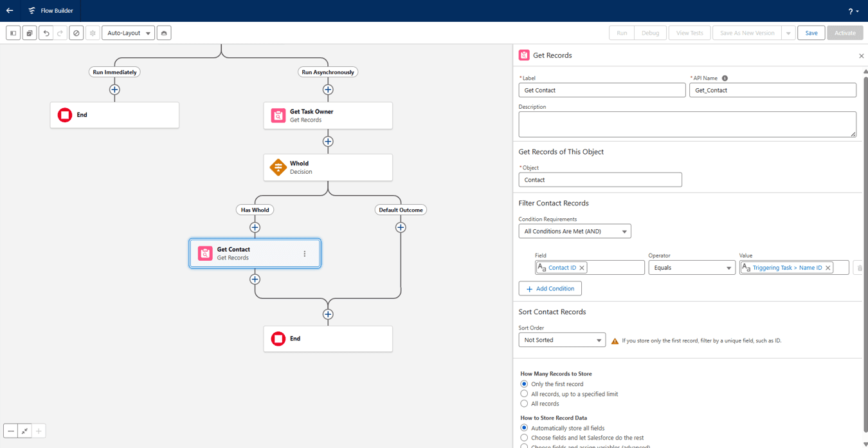Fit the flow to the canvas view
This screenshot has width=868, height=448.
coord(24,431)
